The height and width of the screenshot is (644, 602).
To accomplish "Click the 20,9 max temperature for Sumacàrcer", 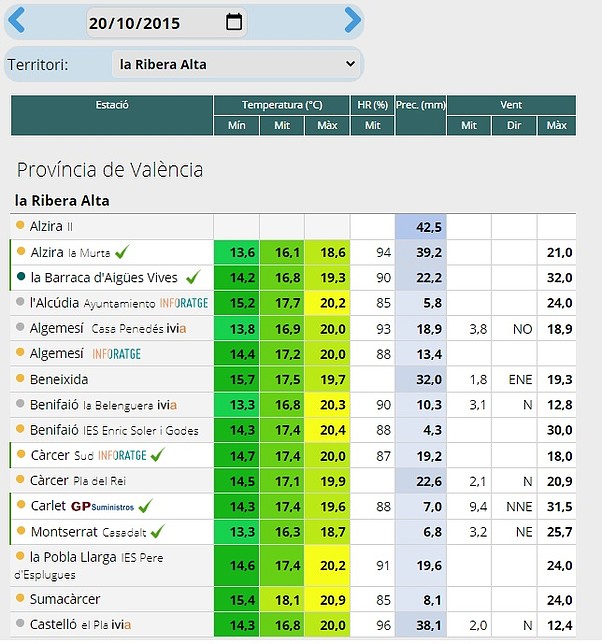I will 333,600.
